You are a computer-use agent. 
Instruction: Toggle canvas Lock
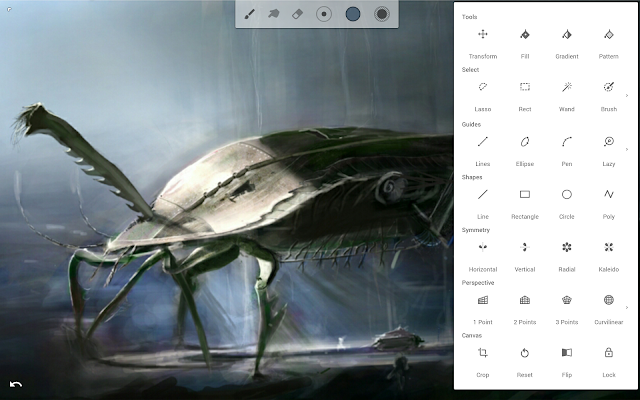[x=609, y=353]
